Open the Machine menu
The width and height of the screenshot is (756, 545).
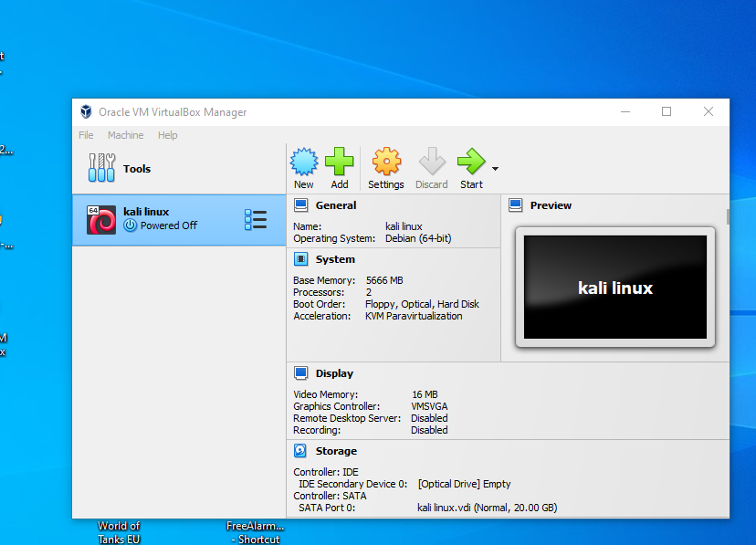[125, 135]
